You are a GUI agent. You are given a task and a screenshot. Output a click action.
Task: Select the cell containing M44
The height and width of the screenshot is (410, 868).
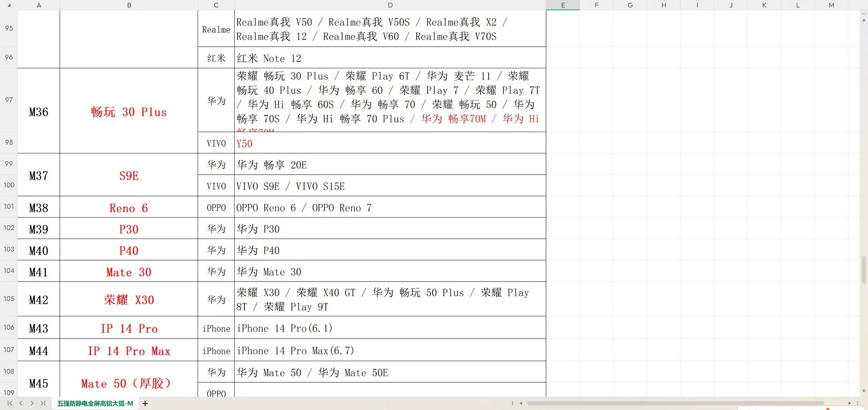point(39,350)
